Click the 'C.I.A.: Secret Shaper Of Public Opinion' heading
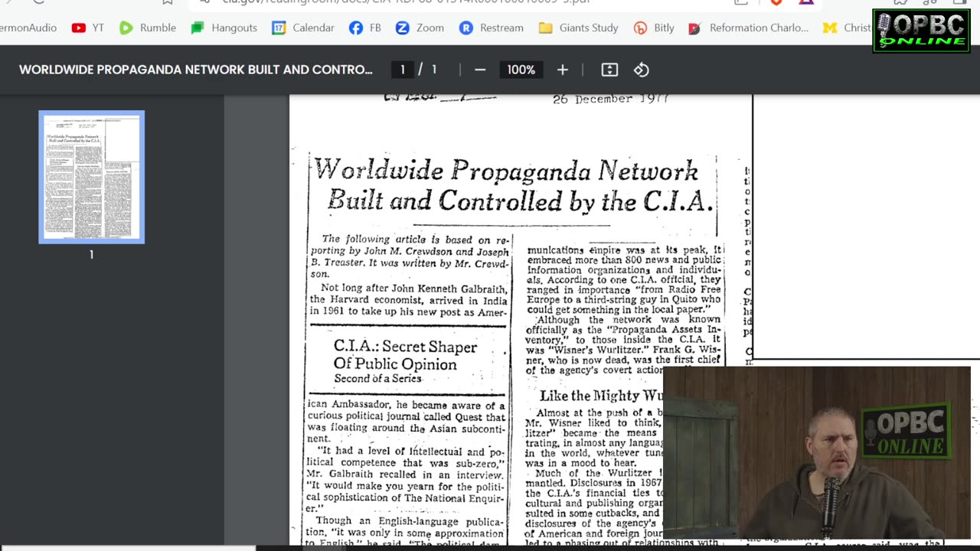980x551 pixels. pyautogui.click(x=405, y=355)
